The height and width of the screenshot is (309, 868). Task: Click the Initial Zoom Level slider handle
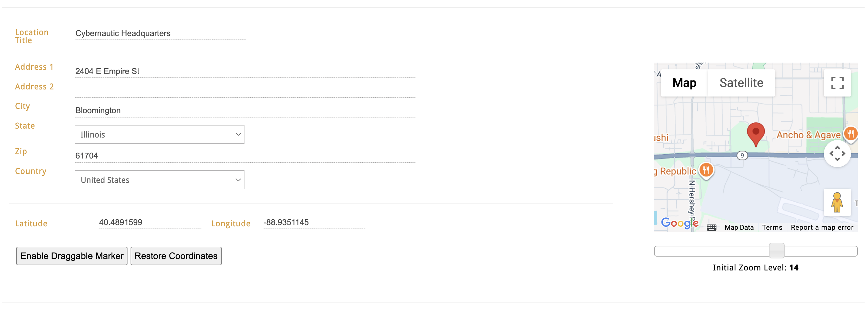[776, 251]
